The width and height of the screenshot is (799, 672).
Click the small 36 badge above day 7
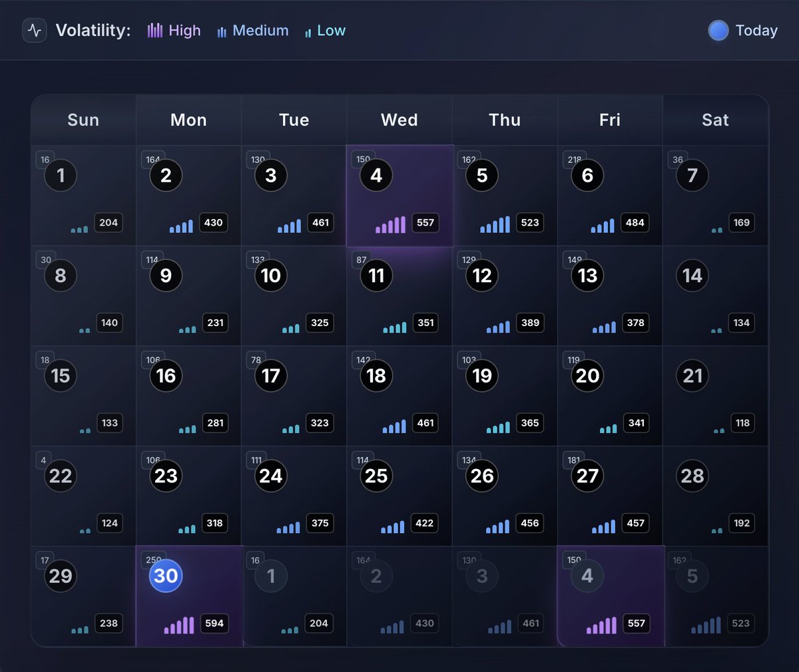click(678, 160)
